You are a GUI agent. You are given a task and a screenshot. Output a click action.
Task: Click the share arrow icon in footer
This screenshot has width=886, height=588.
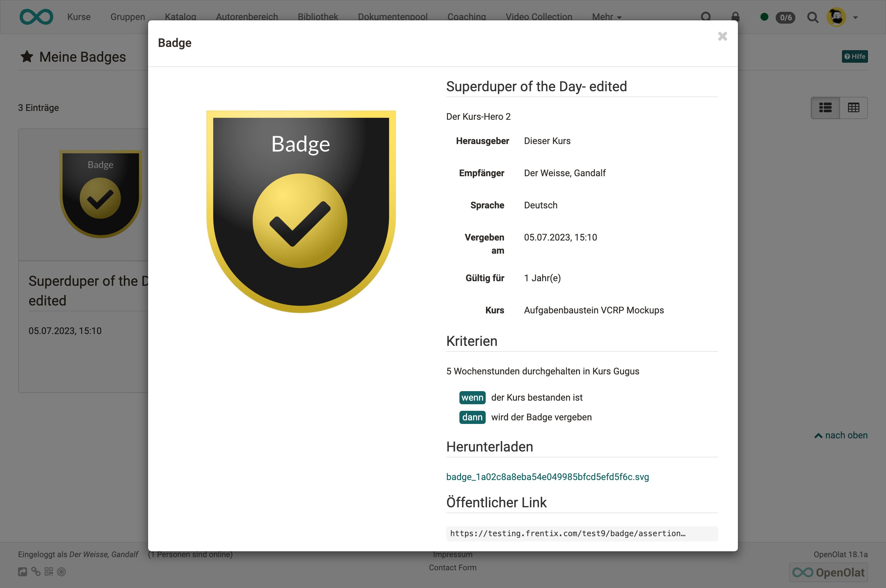pos(23,572)
